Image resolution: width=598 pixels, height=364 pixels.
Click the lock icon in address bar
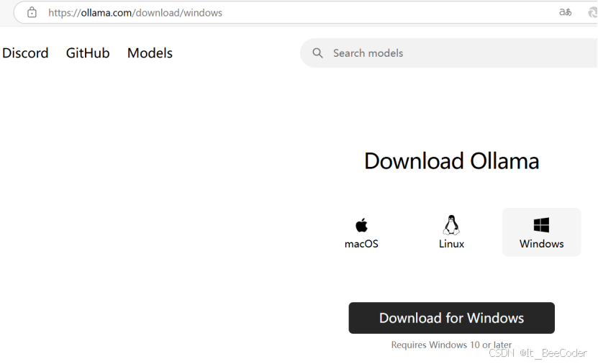32,12
